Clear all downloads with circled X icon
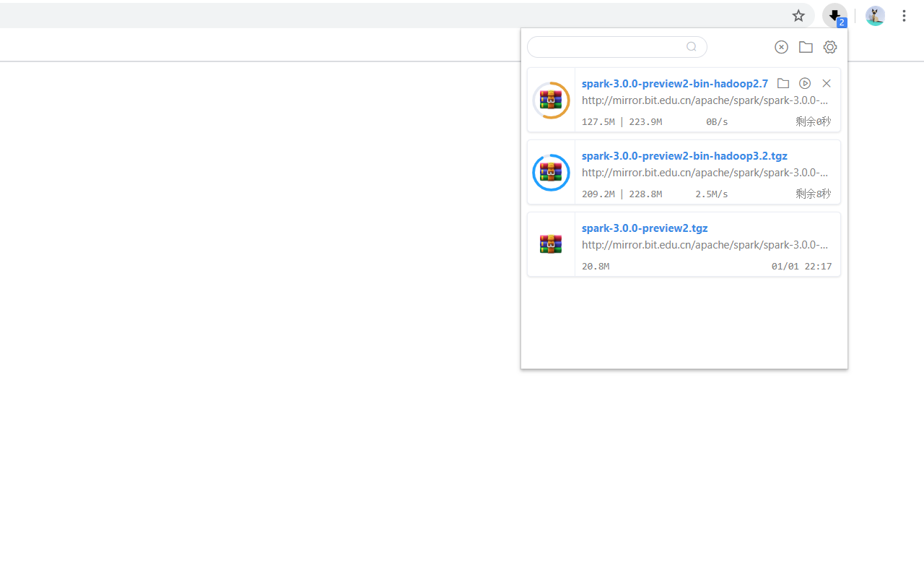 (781, 47)
